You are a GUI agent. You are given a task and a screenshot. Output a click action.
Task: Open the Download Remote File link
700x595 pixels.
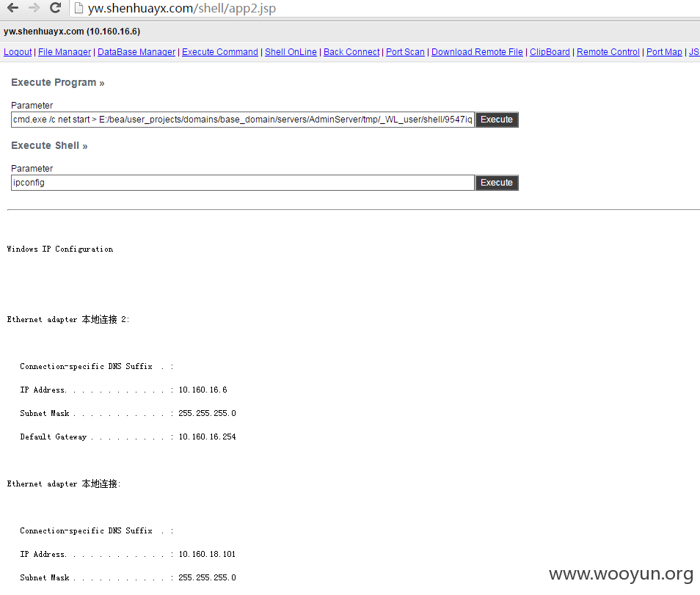click(477, 52)
